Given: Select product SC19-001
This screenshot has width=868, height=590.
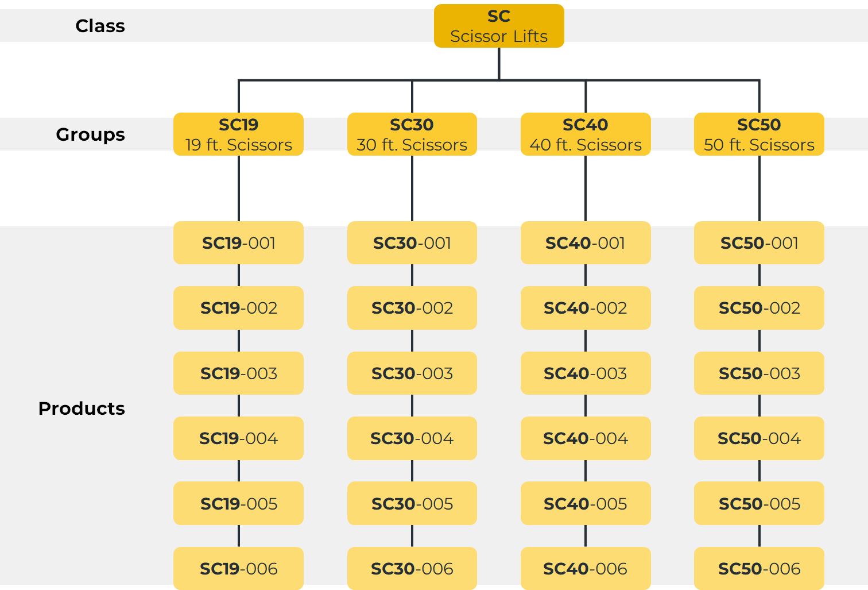Looking at the screenshot, I should click(238, 243).
